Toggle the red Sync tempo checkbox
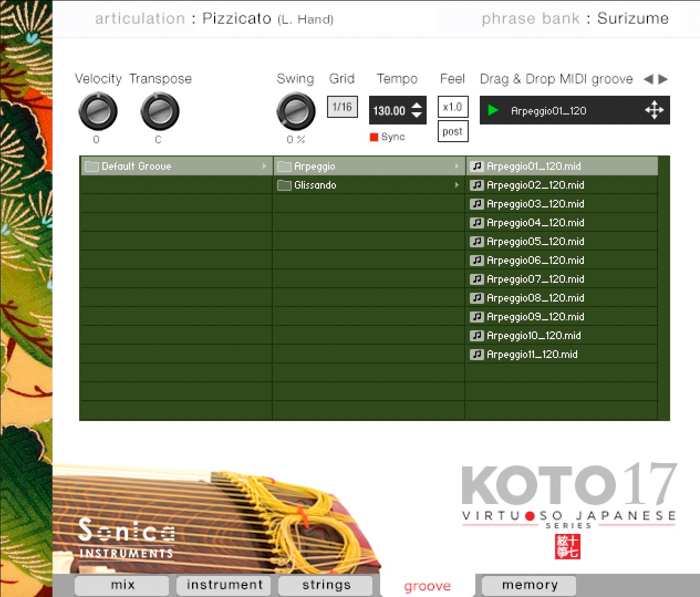The width and height of the screenshot is (700, 597). click(x=374, y=137)
